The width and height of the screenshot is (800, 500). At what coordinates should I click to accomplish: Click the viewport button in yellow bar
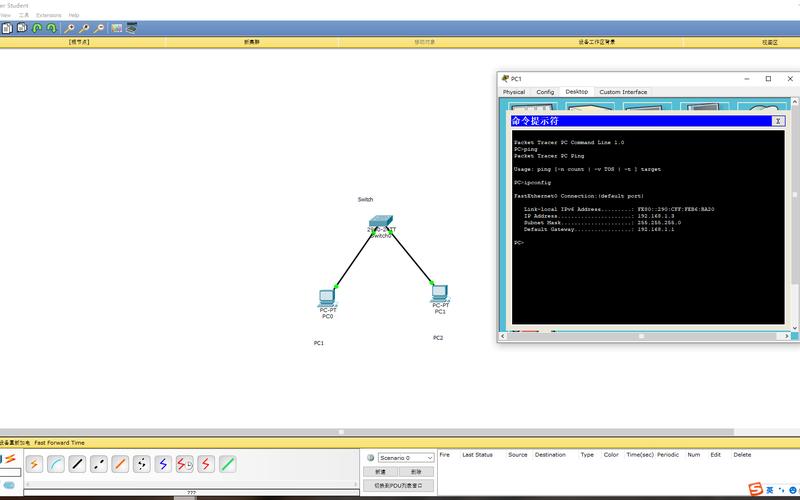coord(770,42)
